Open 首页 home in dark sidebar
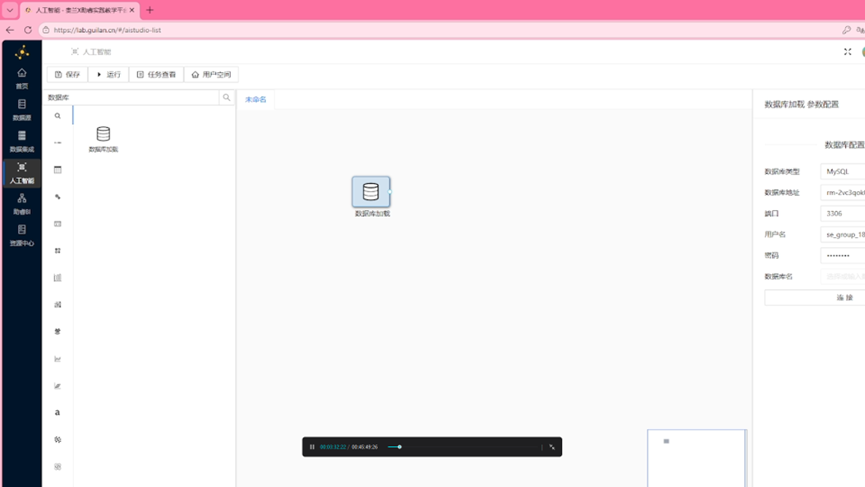The width and height of the screenshot is (865, 487). point(22,78)
